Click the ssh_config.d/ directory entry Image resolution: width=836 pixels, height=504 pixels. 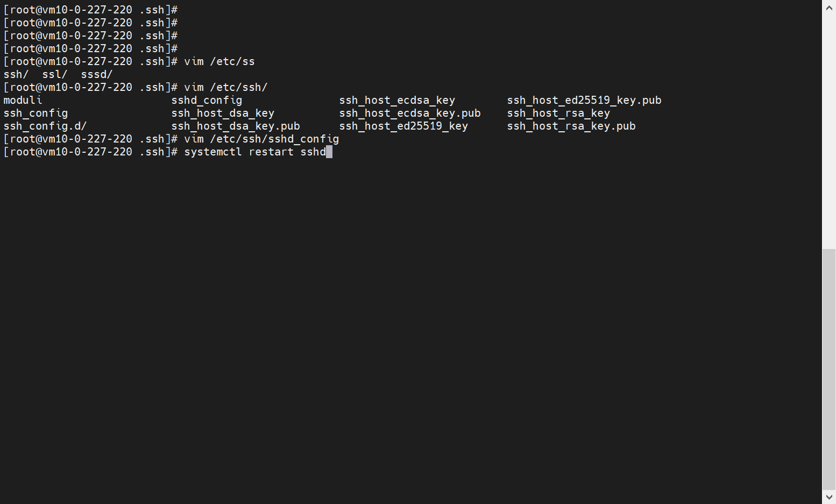click(45, 126)
